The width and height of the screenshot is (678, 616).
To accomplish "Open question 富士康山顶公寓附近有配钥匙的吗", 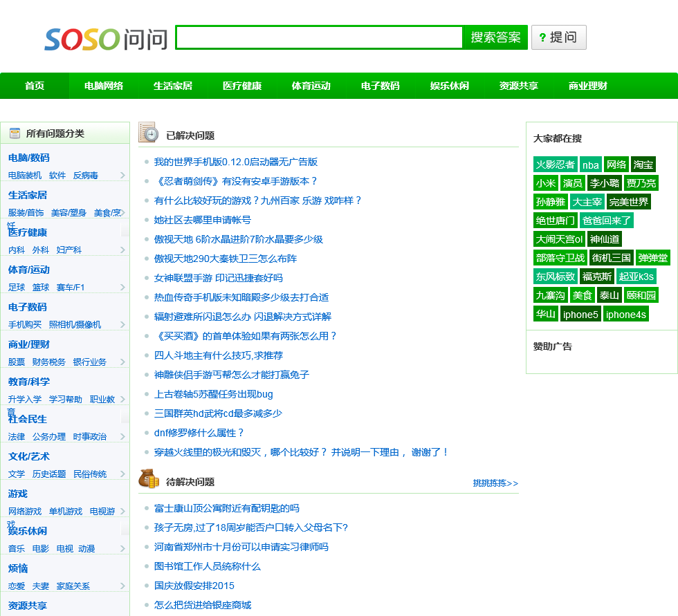I will click(x=227, y=508).
